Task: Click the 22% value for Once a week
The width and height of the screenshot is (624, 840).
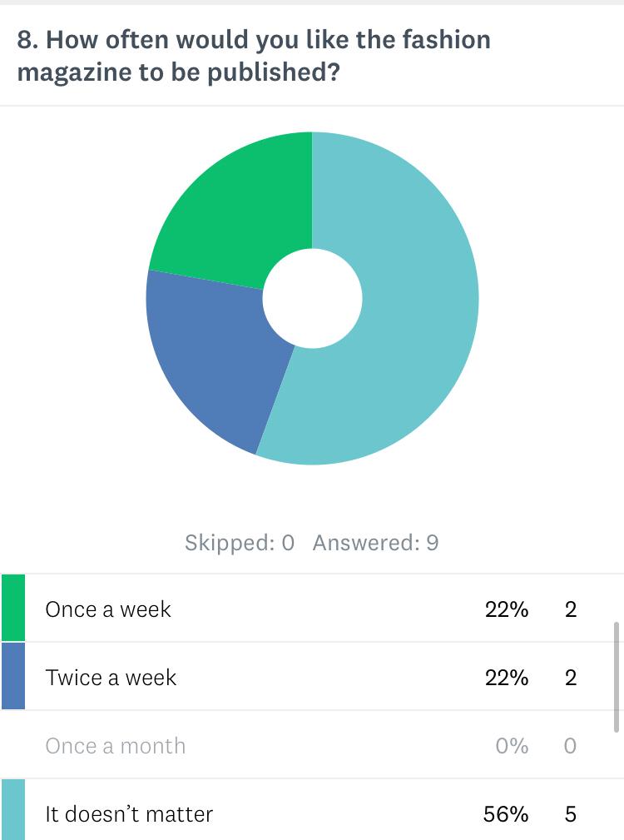Action: [x=507, y=609]
